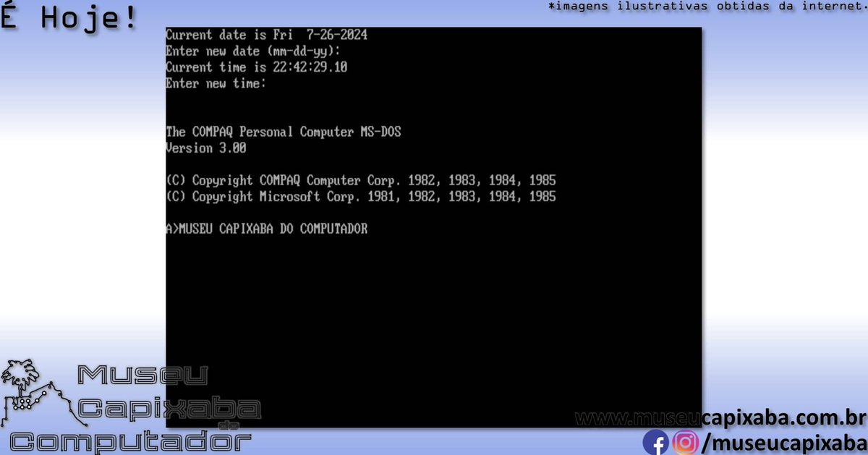Screen dimensions: 868x455
Task: Click the Museu Capixaba do Computador logo
Action: click(130, 408)
